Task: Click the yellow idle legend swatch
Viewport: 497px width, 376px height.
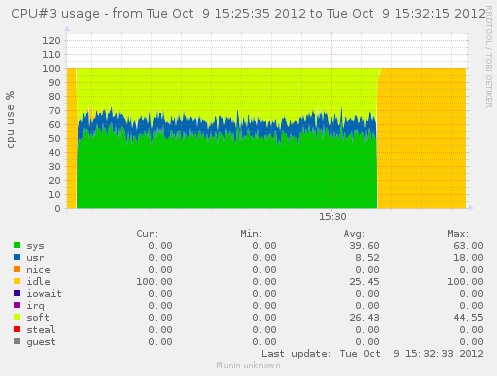Action: [17, 281]
